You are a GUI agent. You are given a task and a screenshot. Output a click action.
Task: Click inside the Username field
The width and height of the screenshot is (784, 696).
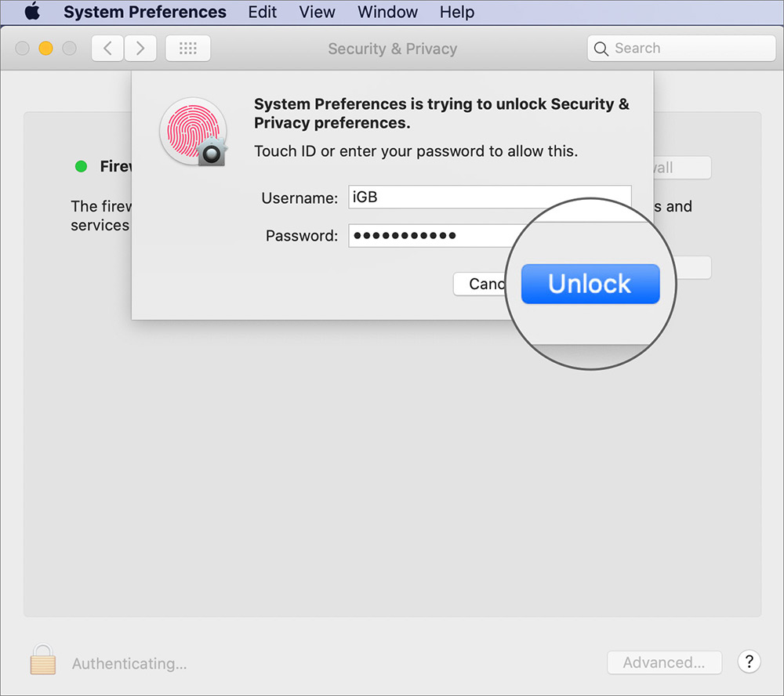click(439, 197)
